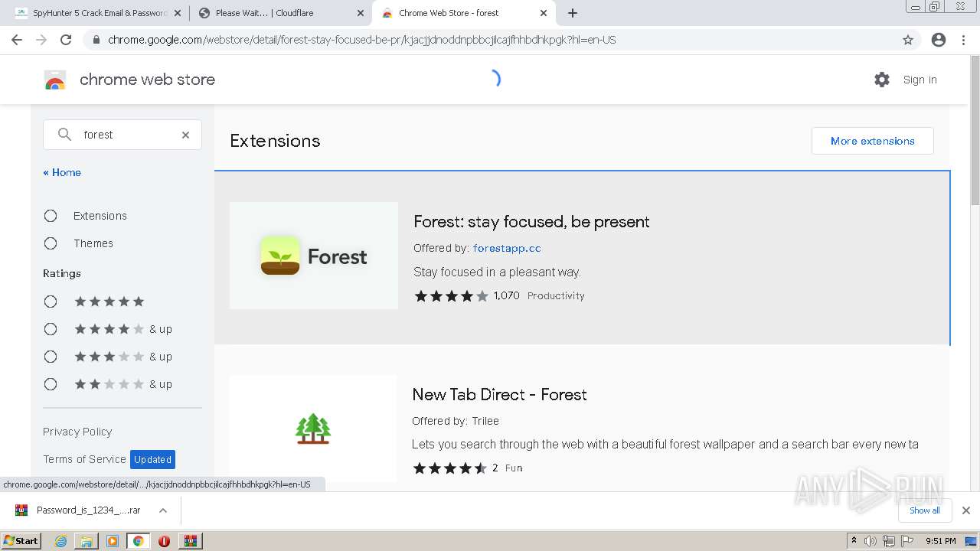The width and height of the screenshot is (980, 551).
Task: Open the media player taskbar icon
Action: pyautogui.click(x=113, y=541)
